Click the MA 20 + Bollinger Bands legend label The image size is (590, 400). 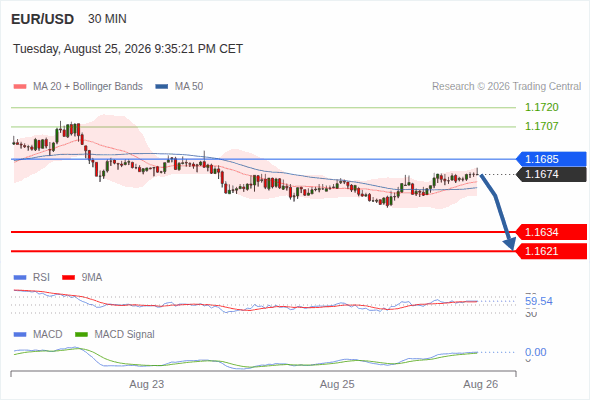click(x=88, y=87)
